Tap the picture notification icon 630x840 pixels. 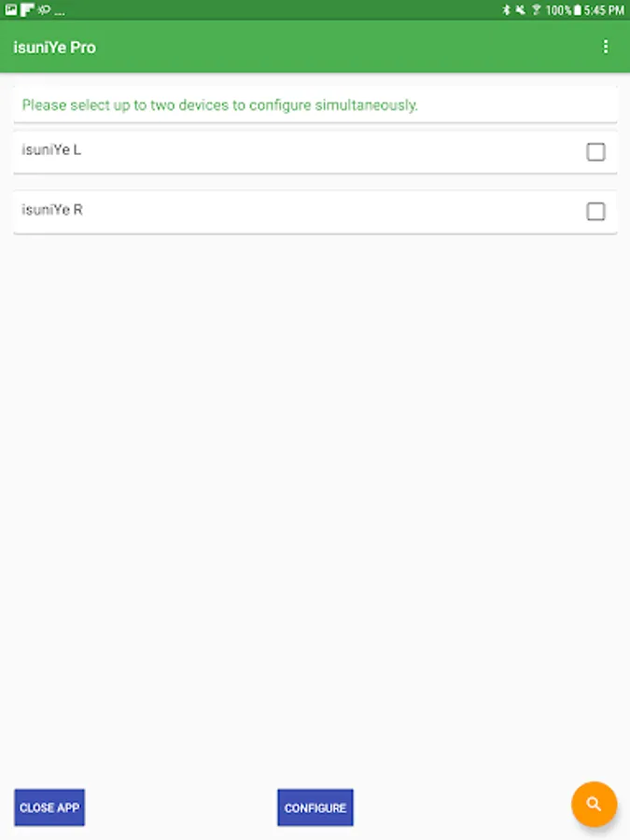pos(10,9)
